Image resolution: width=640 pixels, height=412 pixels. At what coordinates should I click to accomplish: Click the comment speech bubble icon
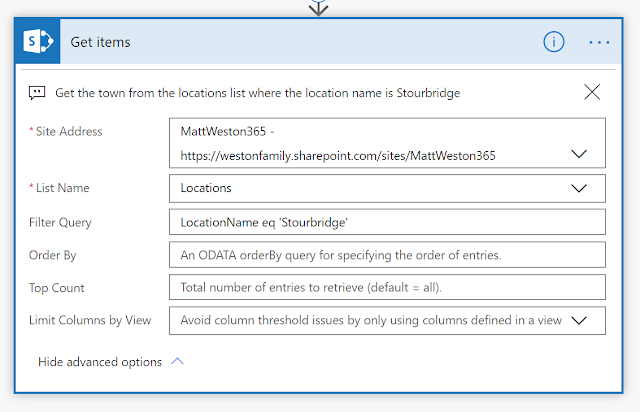click(x=37, y=92)
